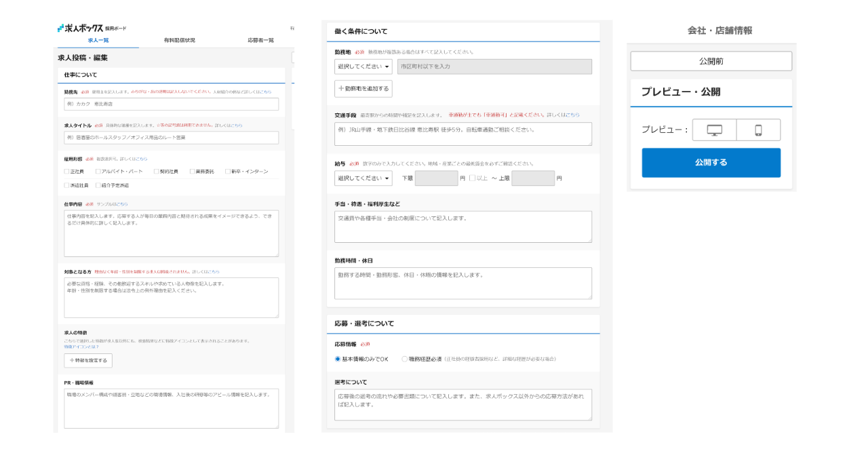This screenshot has width=868, height=449.
Task: Click the 求人ボックス logo
Action: coord(80,28)
